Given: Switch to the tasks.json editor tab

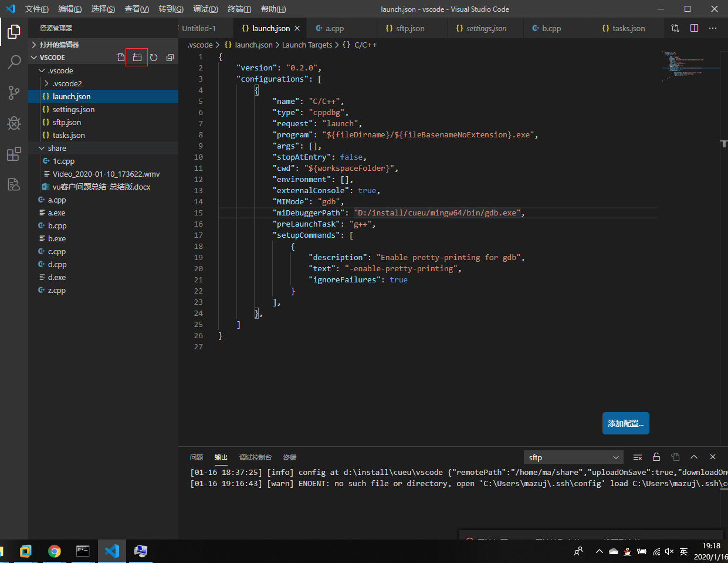Looking at the screenshot, I should pyautogui.click(x=629, y=28).
